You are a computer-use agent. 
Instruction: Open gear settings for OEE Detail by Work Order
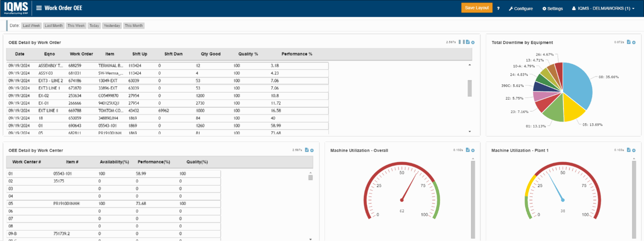point(473,42)
